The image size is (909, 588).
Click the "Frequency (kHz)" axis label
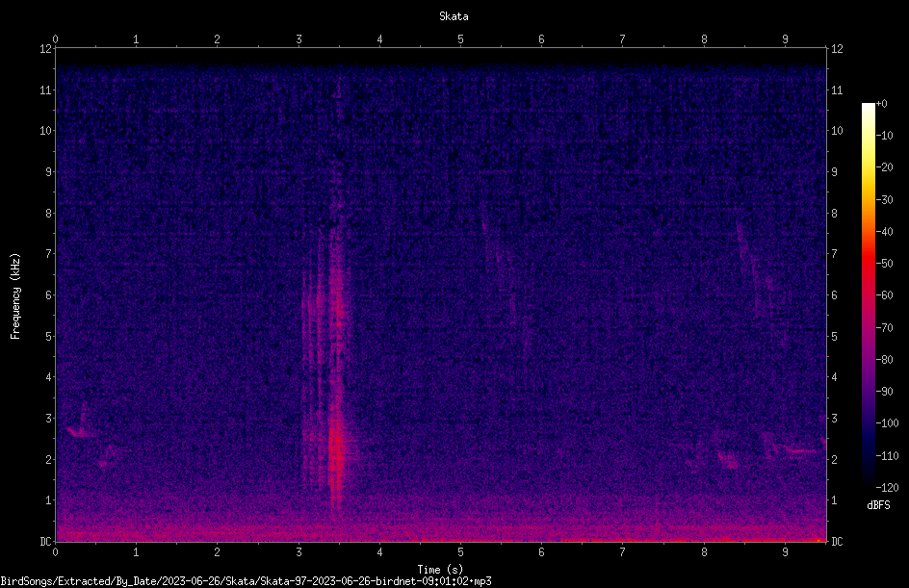pos(15,296)
